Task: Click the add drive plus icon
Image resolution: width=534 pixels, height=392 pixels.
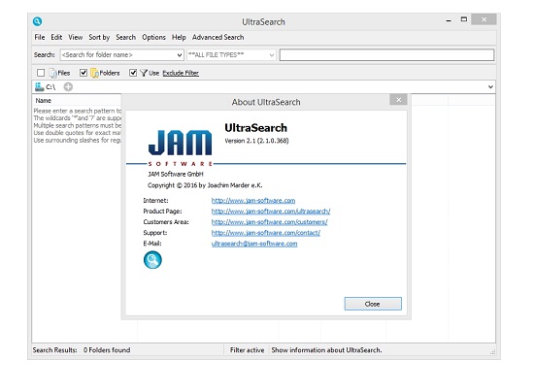Action: tap(68, 87)
